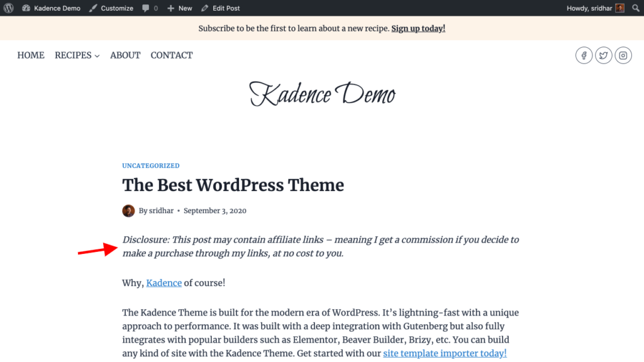Click Edit Post in the admin bar
The image size is (644, 362).
[221, 8]
